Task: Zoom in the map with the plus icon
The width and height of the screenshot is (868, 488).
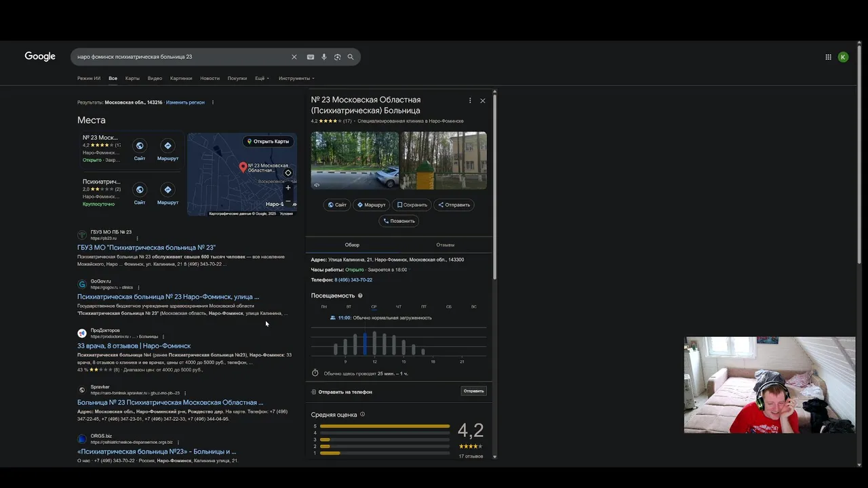Action: [x=288, y=188]
